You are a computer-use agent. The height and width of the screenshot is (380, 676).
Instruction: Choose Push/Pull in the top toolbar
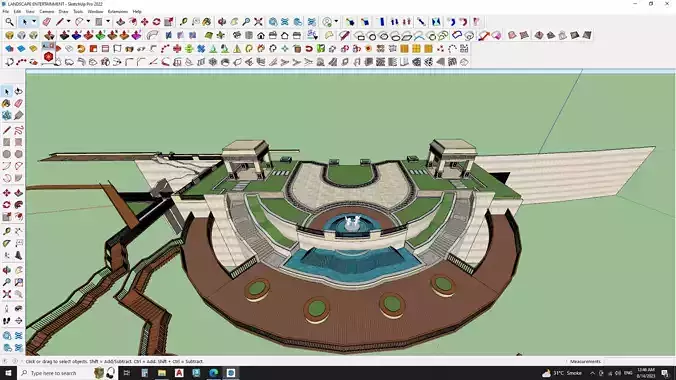tap(121, 22)
